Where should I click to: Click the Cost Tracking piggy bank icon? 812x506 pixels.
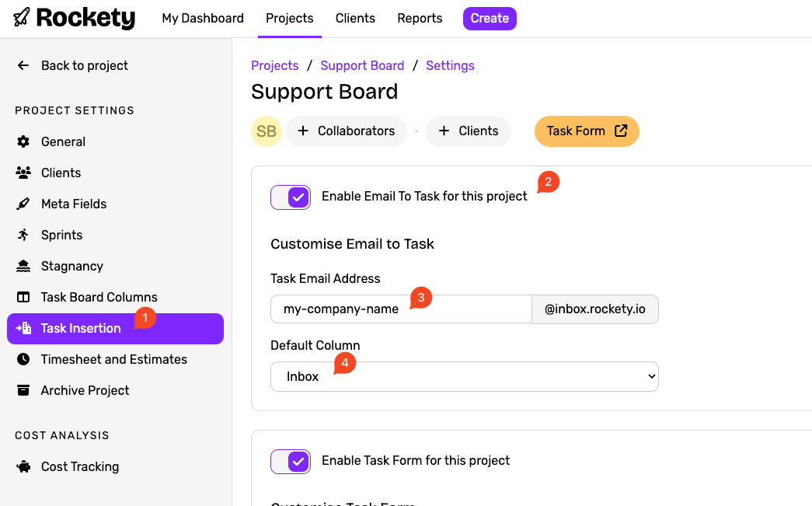pos(23,466)
